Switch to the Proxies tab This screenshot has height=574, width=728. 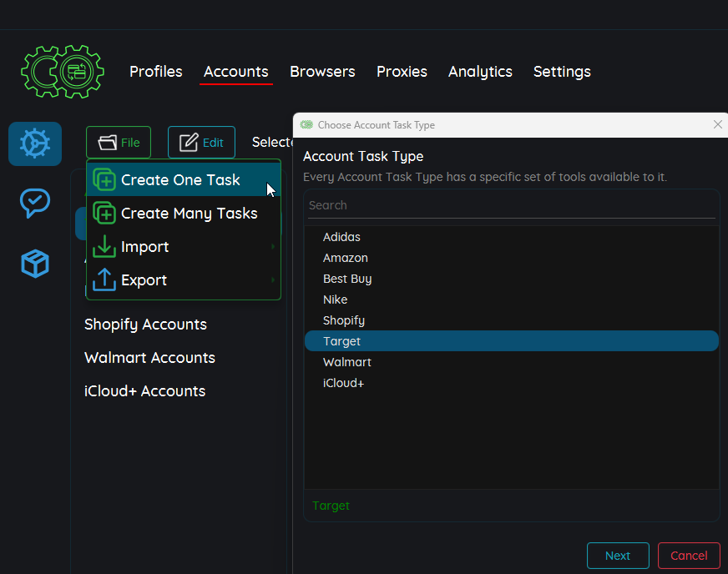[402, 72]
